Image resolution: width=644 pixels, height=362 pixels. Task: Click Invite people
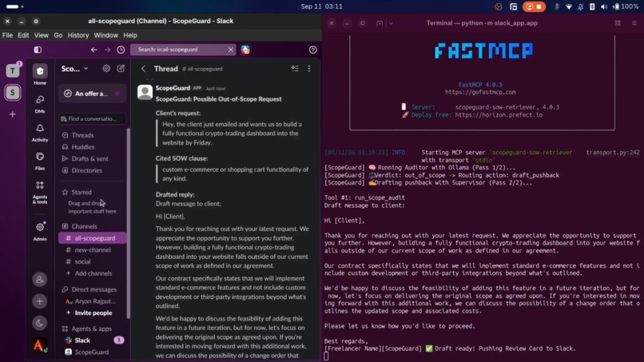click(92, 313)
